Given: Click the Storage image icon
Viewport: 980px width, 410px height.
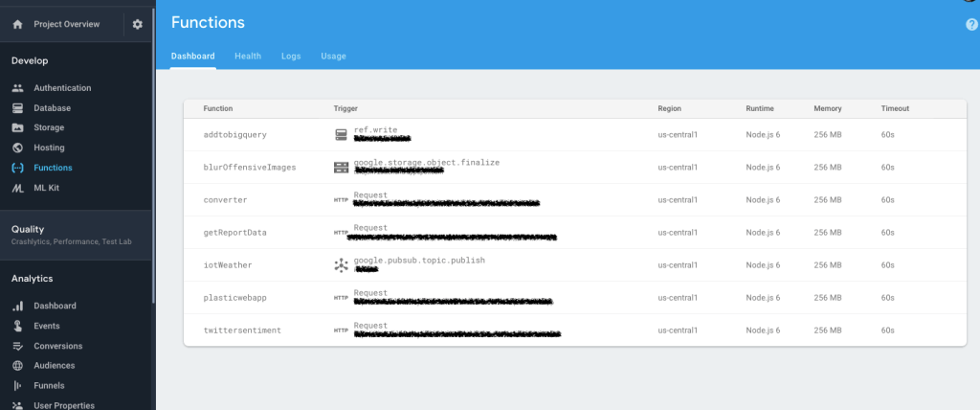Looking at the screenshot, I should [x=17, y=127].
